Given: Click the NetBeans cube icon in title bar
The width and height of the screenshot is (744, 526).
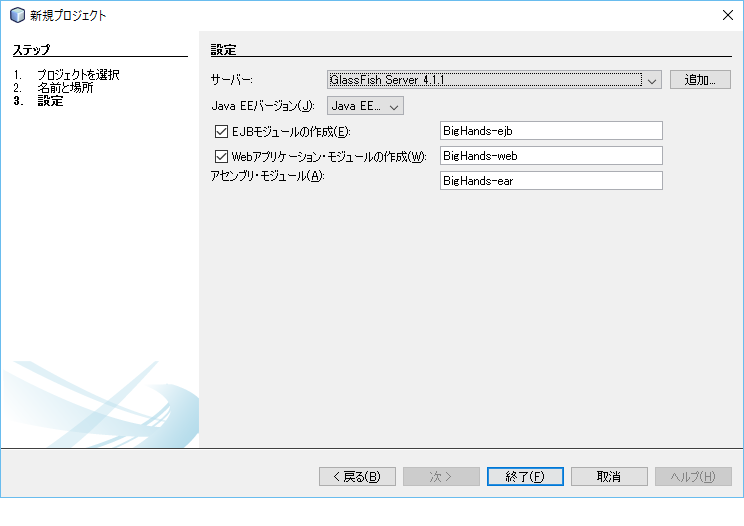Looking at the screenshot, I should [x=17, y=15].
